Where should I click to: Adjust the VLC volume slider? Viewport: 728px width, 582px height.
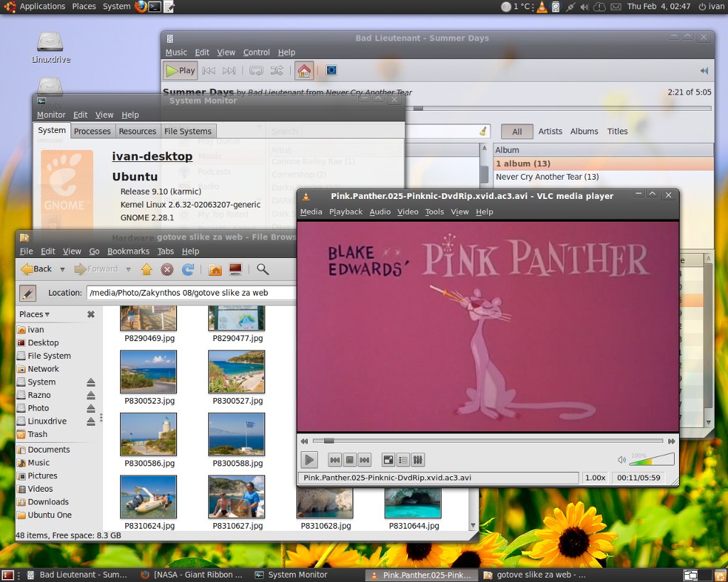tap(652, 460)
